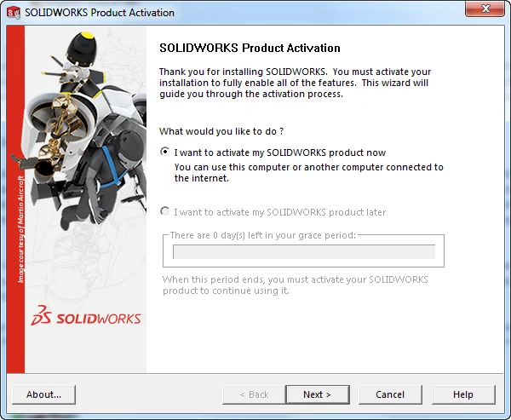Viewport: 511px width, 420px height.
Task: Click the 'You can use this computer' description
Action: coord(308,172)
